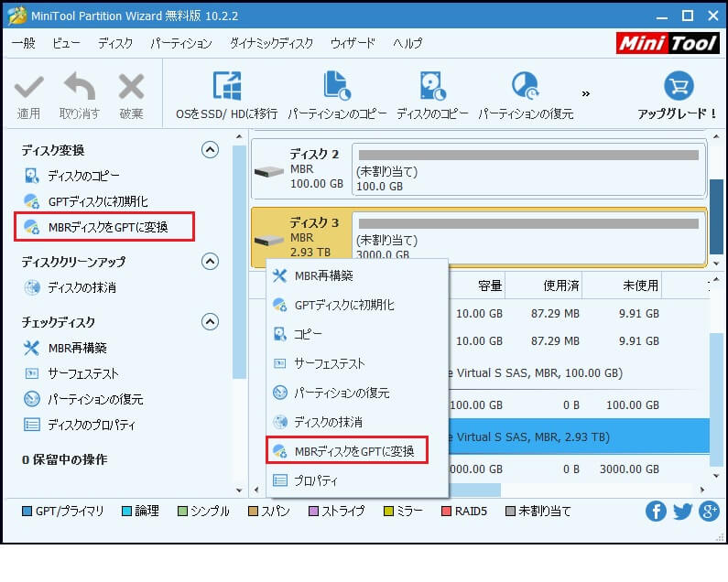
Task: Click the アップグレード shopping cart icon
Action: click(x=679, y=86)
